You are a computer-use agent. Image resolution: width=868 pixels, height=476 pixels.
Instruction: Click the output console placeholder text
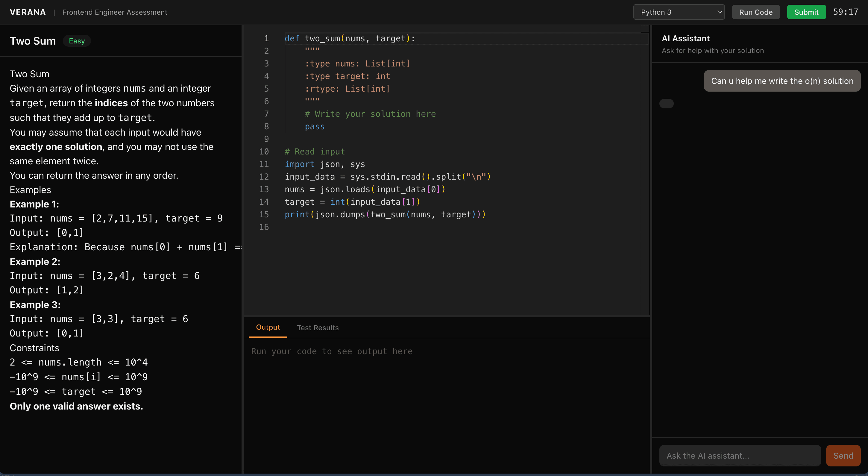click(332, 351)
